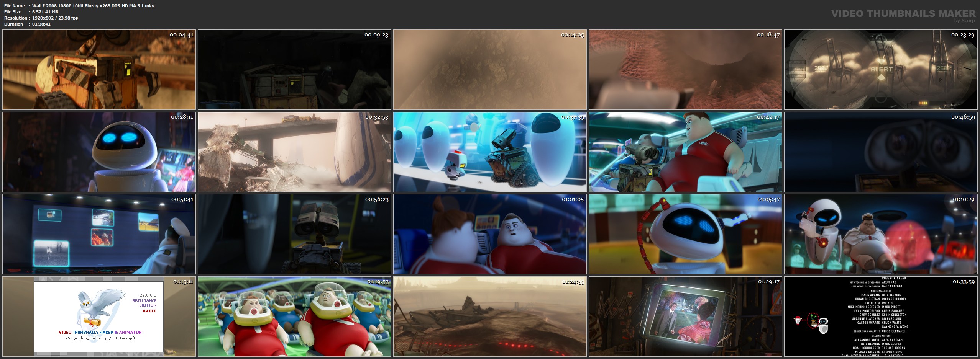The width and height of the screenshot is (980, 359).
Task: Select the thumbnail at 01:10:29
Action: click(x=881, y=234)
